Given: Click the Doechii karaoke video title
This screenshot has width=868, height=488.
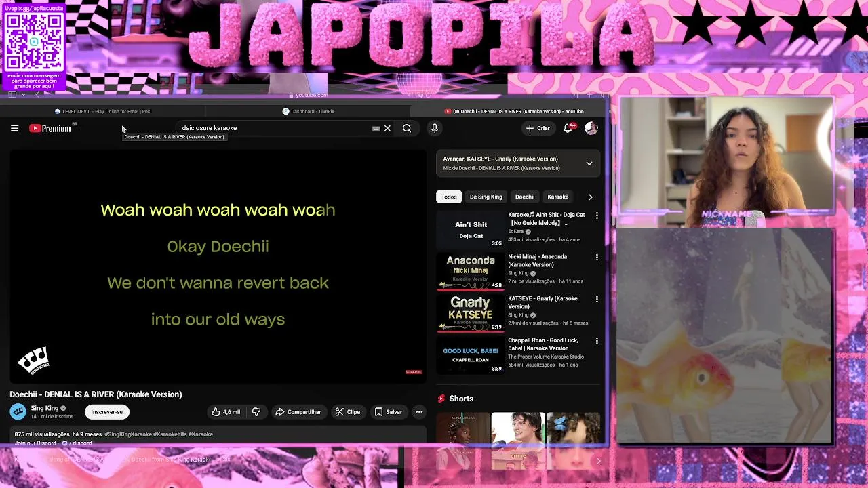Looking at the screenshot, I should click(x=96, y=394).
